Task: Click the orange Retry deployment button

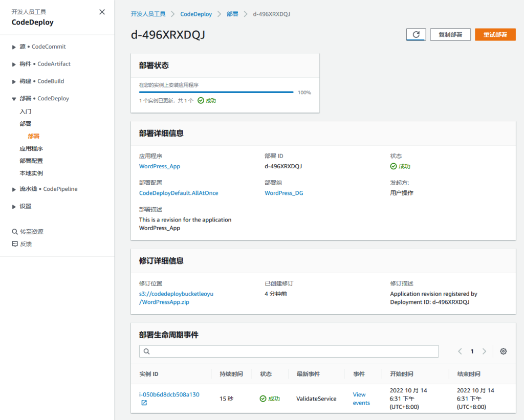Action: [495, 34]
